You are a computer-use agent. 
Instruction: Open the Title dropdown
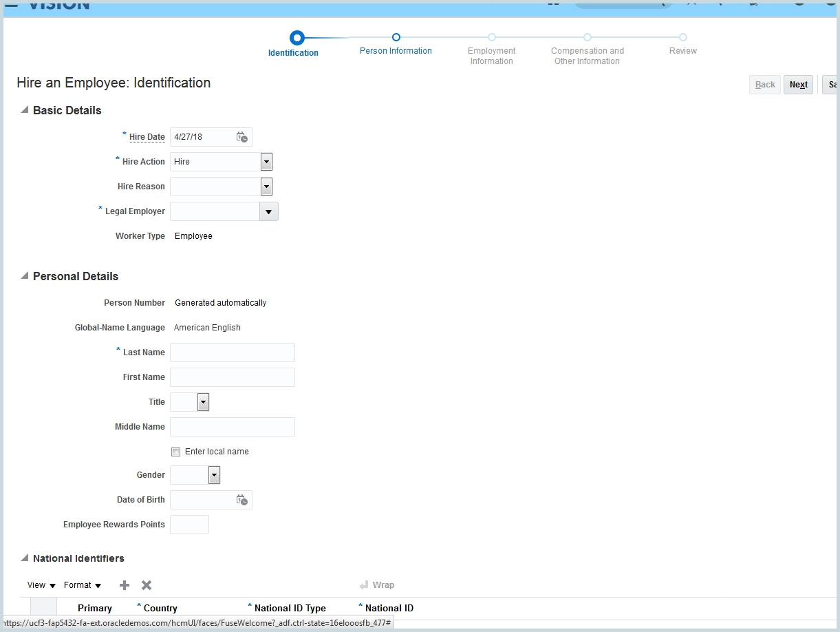[x=203, y=402]
